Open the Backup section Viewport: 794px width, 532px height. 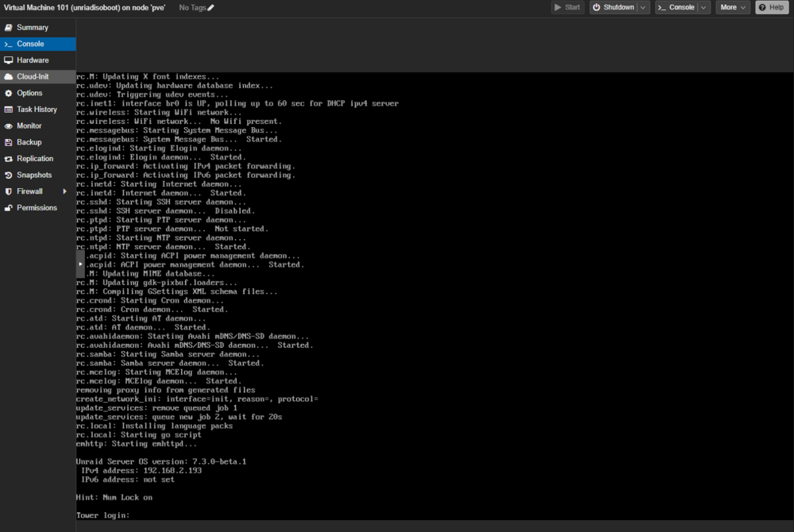pos(38,142)
